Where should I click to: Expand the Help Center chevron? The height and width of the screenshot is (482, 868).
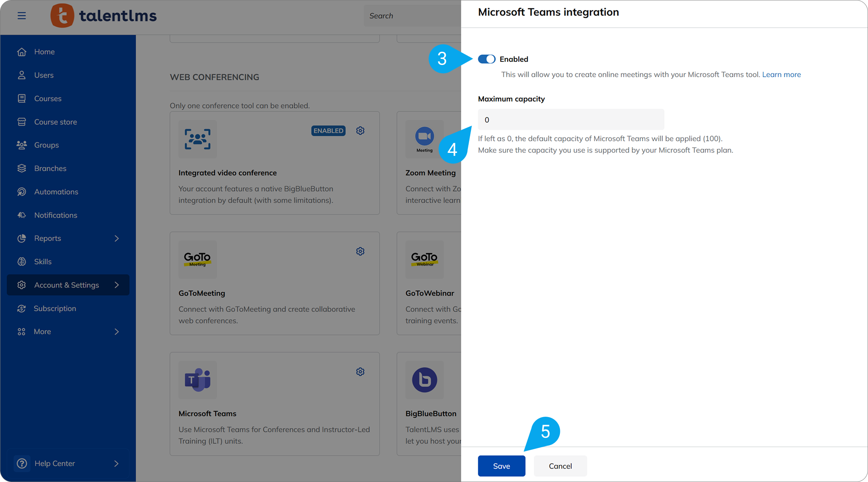point(117,464)
